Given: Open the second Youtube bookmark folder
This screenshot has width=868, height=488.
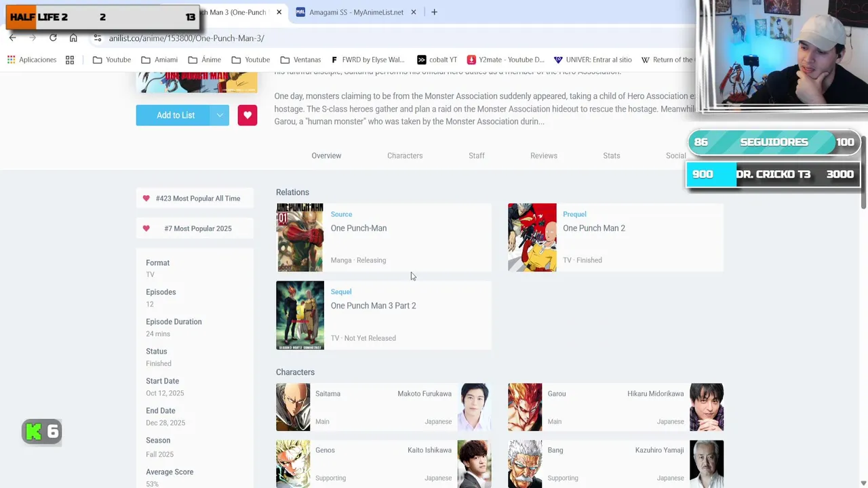Looking at the screenshot, I should click(x=251, y=60).
